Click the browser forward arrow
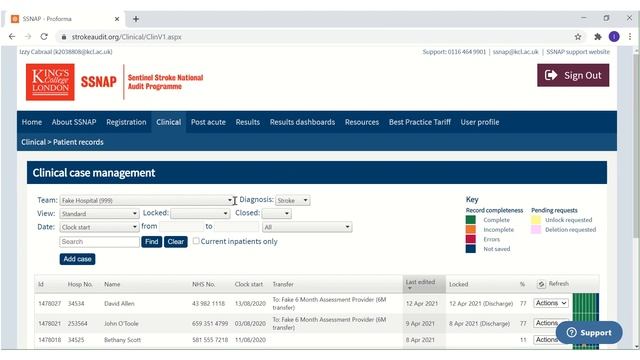640x360 pixels. coord(28,37)
